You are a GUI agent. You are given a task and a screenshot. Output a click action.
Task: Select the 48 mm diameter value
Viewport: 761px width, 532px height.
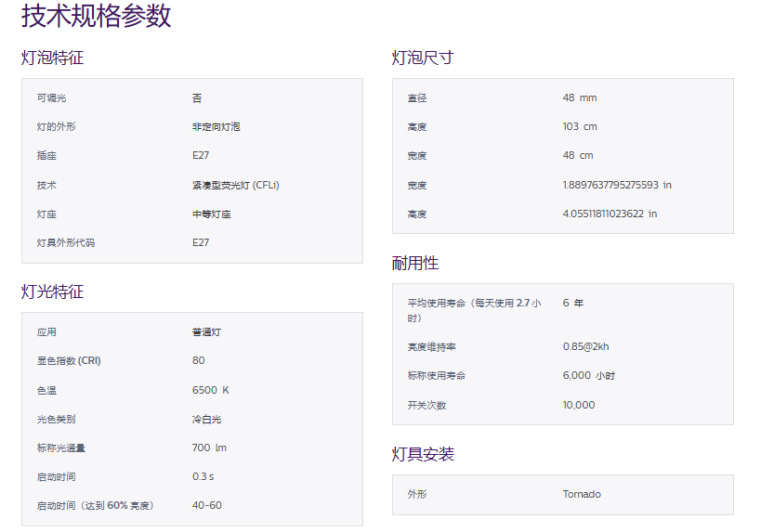pyautogui.click(x=580, y=97)
